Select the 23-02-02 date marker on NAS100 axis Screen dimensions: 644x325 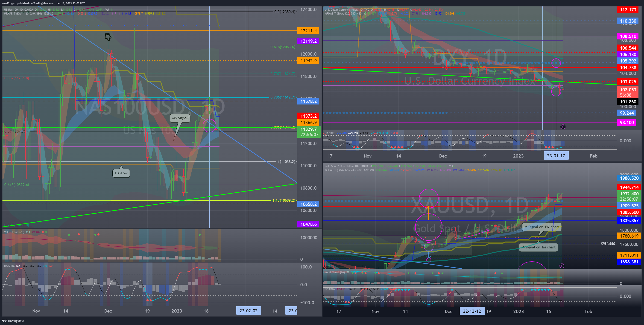click(249, 311)
